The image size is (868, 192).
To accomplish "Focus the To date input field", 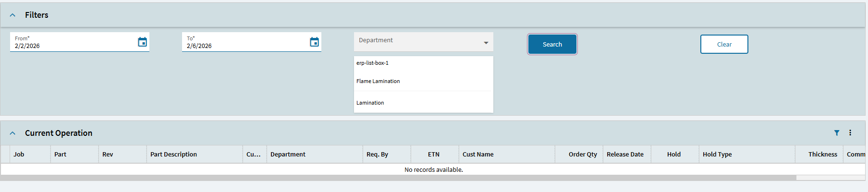I will tap(244, 46).
